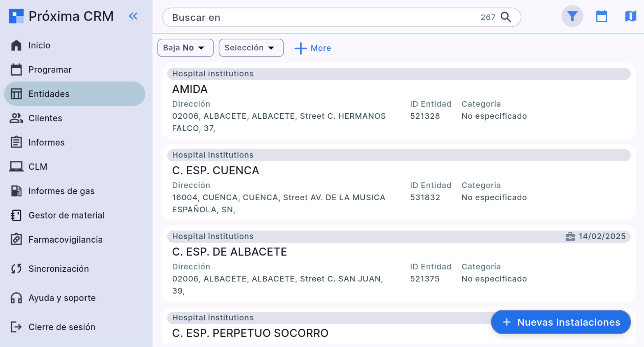
Task: Open the Informes de gas icon
Action: coord(16,191)
